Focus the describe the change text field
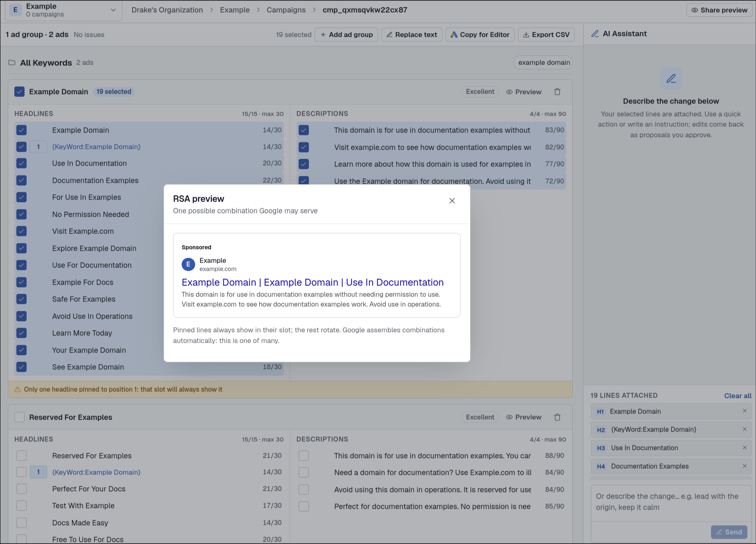756x544 pixels. [671, 504]
